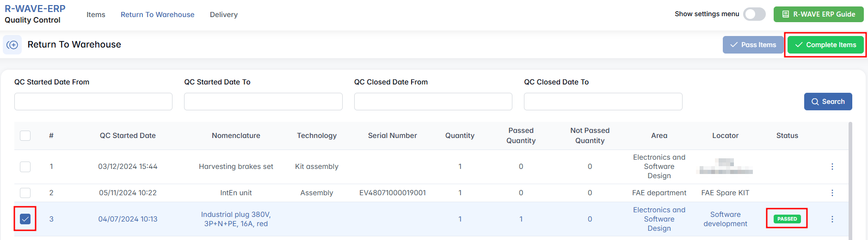Select the checkbox for row 1

25,167
